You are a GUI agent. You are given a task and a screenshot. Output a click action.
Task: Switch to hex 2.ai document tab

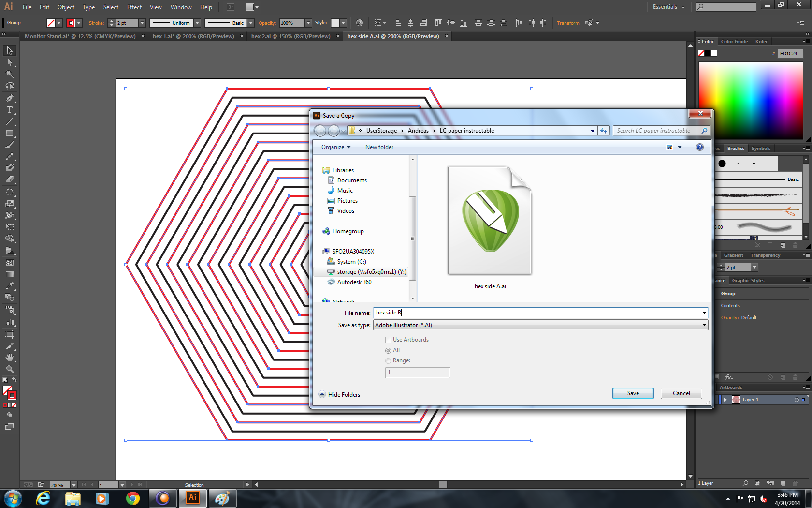point(290,36)
